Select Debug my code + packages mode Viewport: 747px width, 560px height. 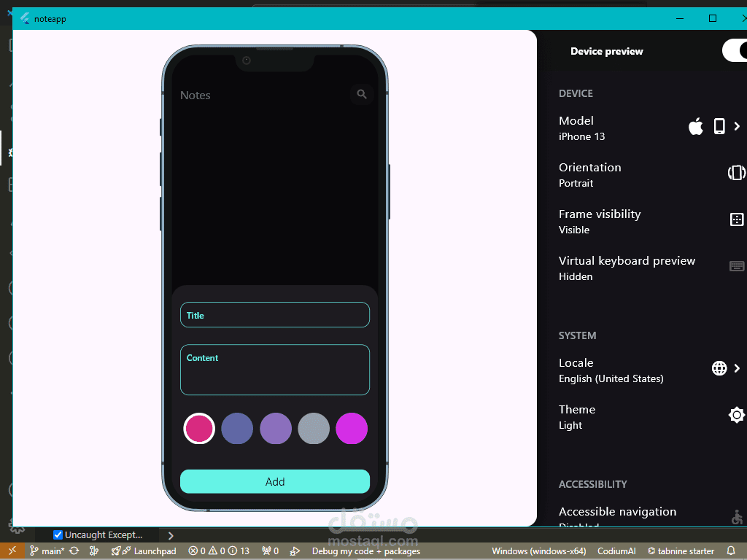tap(366, 551)
